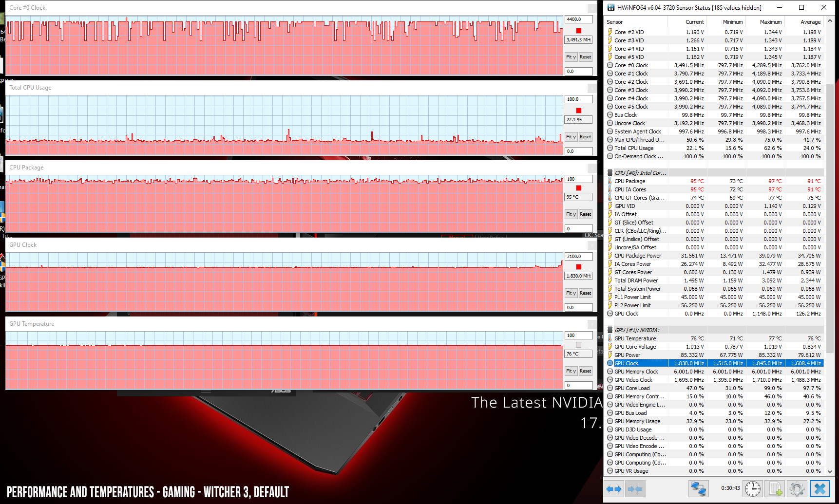Click the HWiNFO64 title bar app icon
Viewport: 839px width, 504px height.
(x=611, y=7)
